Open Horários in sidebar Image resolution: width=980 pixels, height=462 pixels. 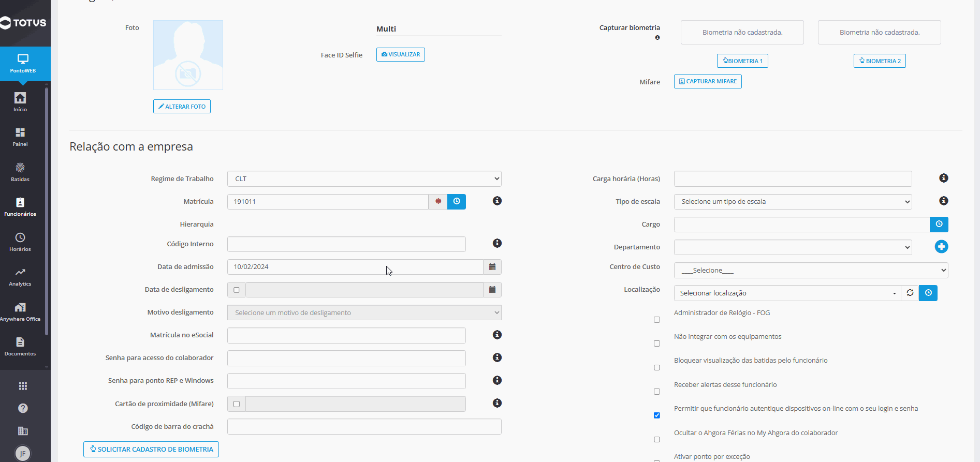tap(20, 242)
